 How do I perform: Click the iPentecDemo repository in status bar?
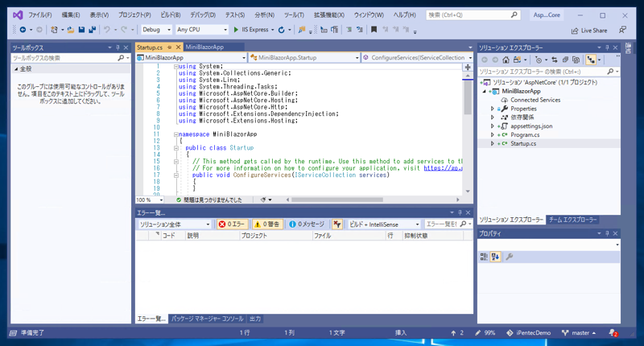click(x=529, y=333)
